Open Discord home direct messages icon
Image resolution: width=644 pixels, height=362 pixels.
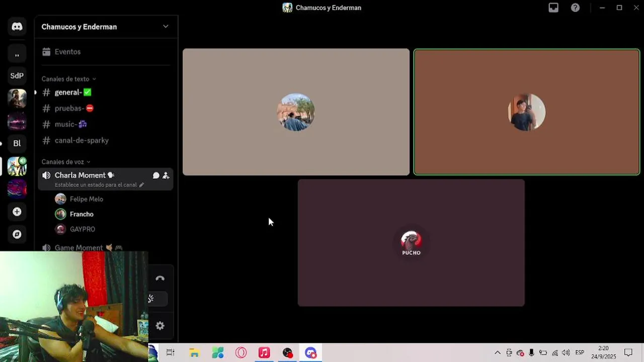17,27
